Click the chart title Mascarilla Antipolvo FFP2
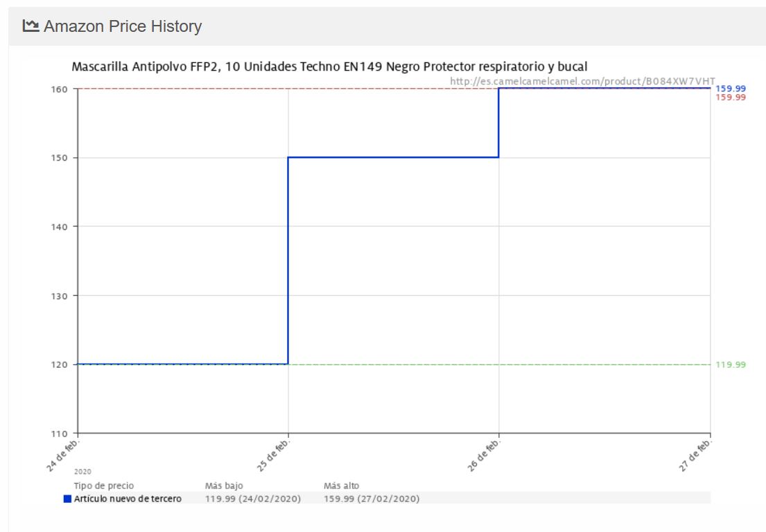The width and height of the screenshot is (766, 532). [x=329, y=66]
